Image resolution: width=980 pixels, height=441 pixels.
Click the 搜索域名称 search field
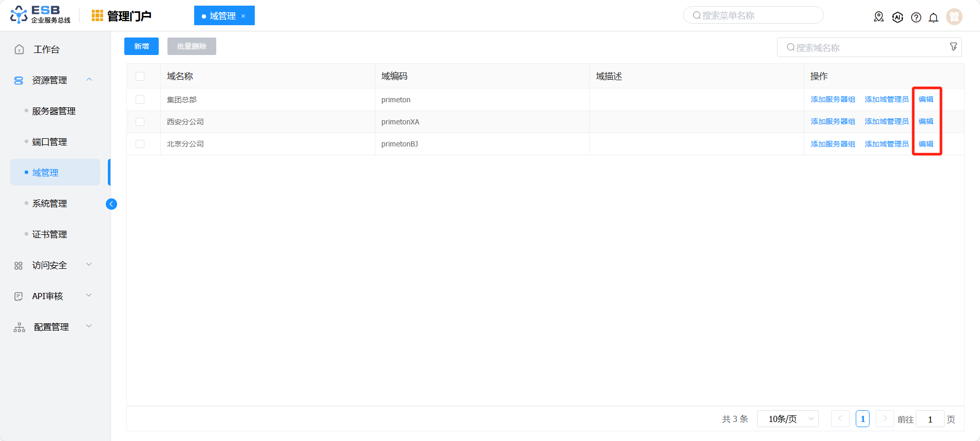869,47
